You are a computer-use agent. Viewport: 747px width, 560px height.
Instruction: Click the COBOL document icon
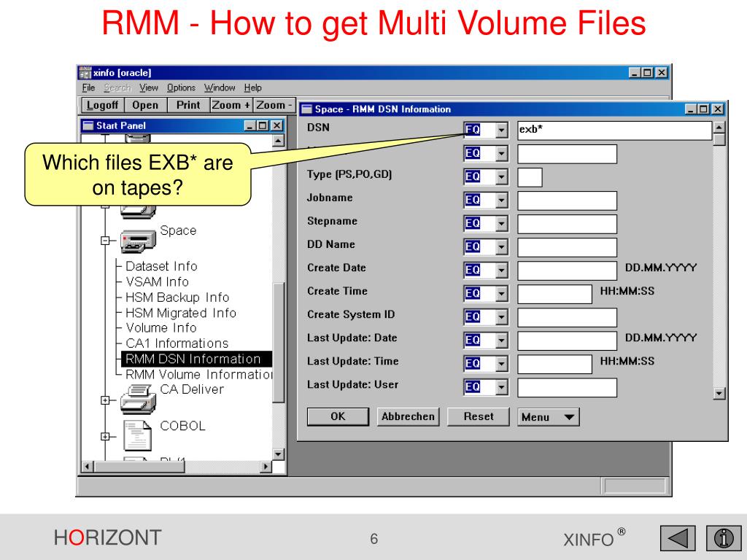[137, 435]
